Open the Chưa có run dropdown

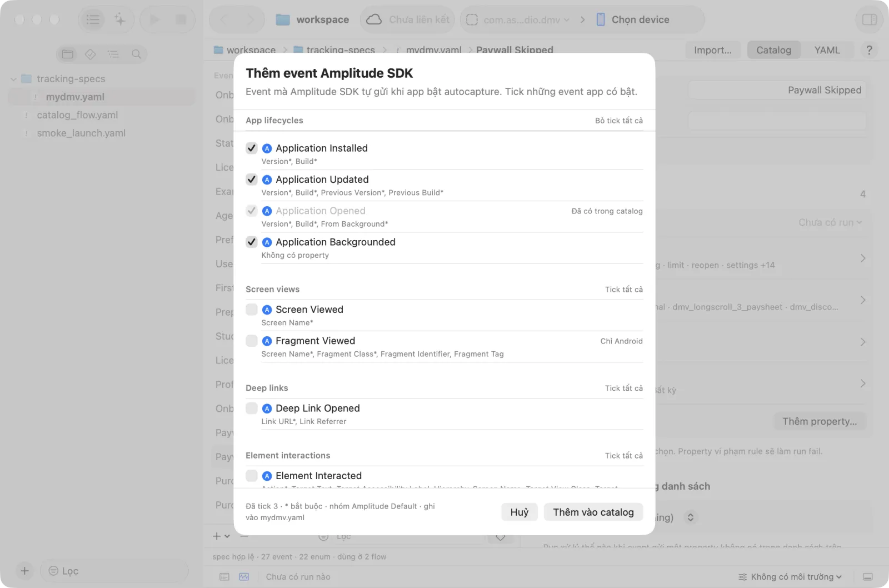coord(830,222)
